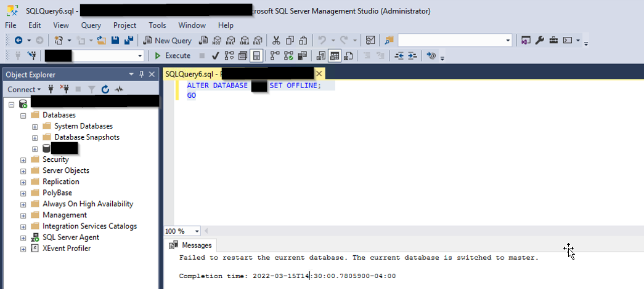Open the editor zoom level dropdown
The image size is (644, 291).
[197, 231]
